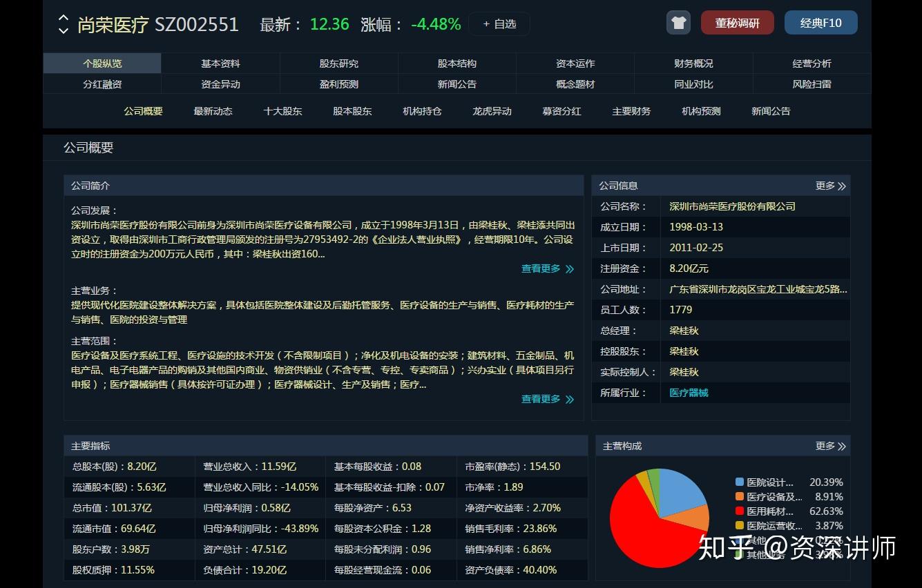Screen dimensions: 922x588
Task: Open the 概念题材 tab
Action: [575, 84]
